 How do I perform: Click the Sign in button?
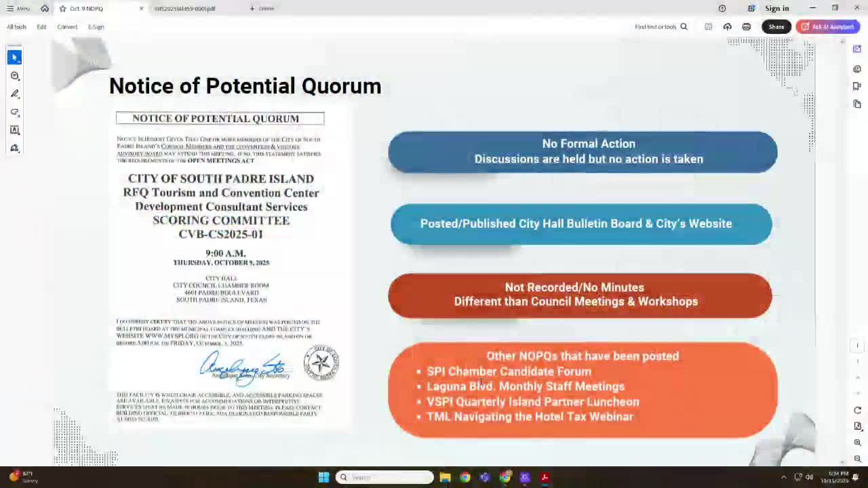point(777,8)
